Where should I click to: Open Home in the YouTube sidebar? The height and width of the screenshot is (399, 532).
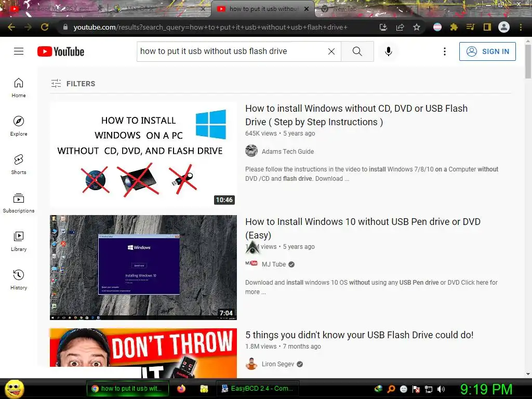[19, 87]
